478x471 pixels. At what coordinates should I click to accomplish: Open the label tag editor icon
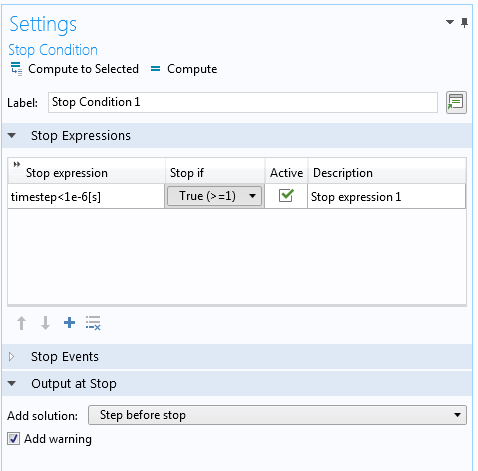[x=456, y=102]
